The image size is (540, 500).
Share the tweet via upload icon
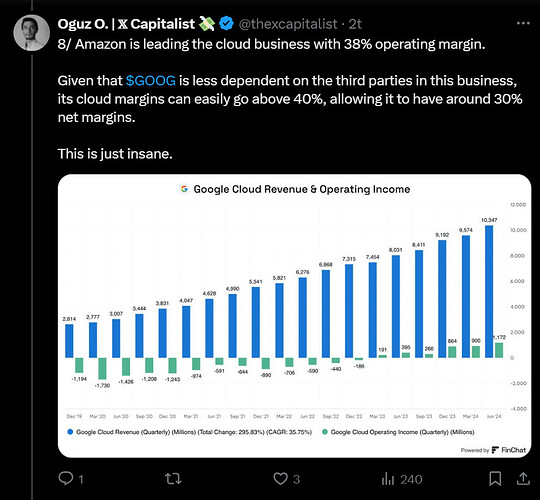(523, 478)
